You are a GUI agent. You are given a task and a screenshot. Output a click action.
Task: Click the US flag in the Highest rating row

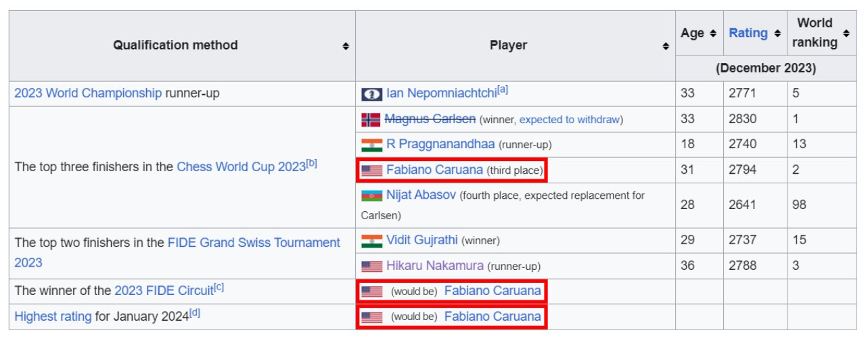click(371, 317)
